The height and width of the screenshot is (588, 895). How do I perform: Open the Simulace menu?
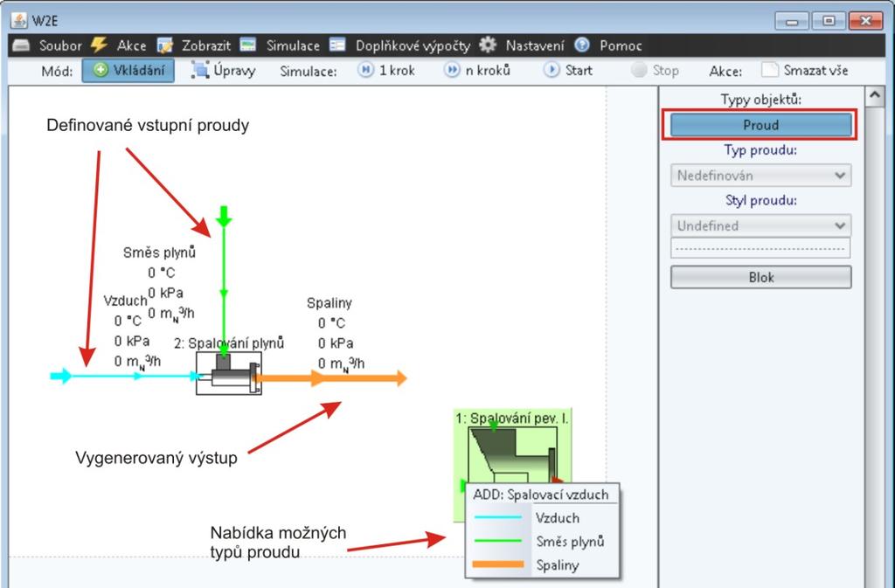click(x=293, y=45)
